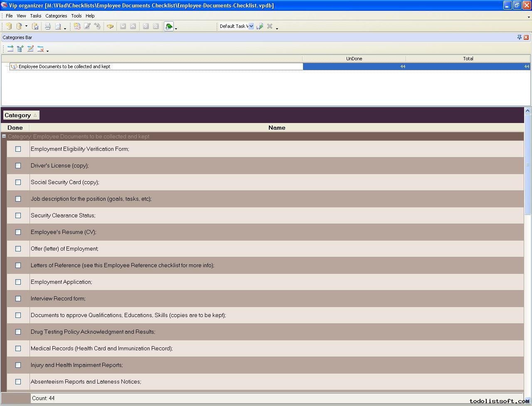This screenshot has height=406, width=532.
Task: Click the green book toolbar icon
Action: [169, 26]
